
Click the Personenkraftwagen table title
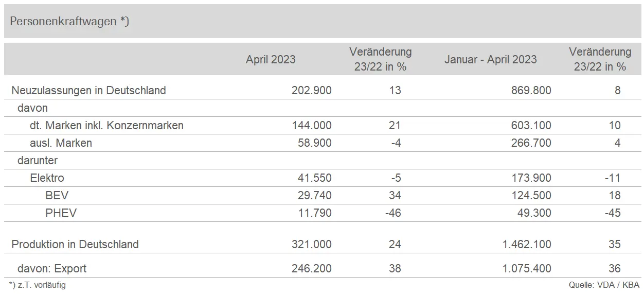(x=69, y=22)
